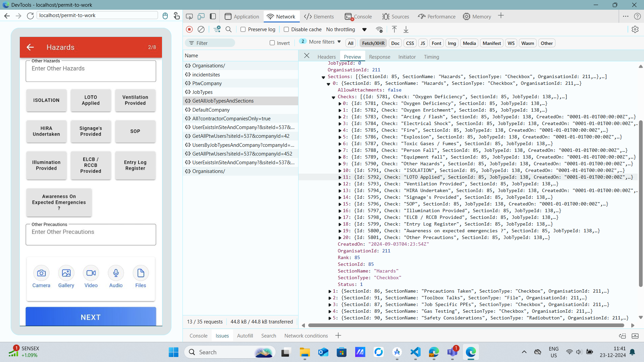Open the Camera attachment option

[41, 273]
